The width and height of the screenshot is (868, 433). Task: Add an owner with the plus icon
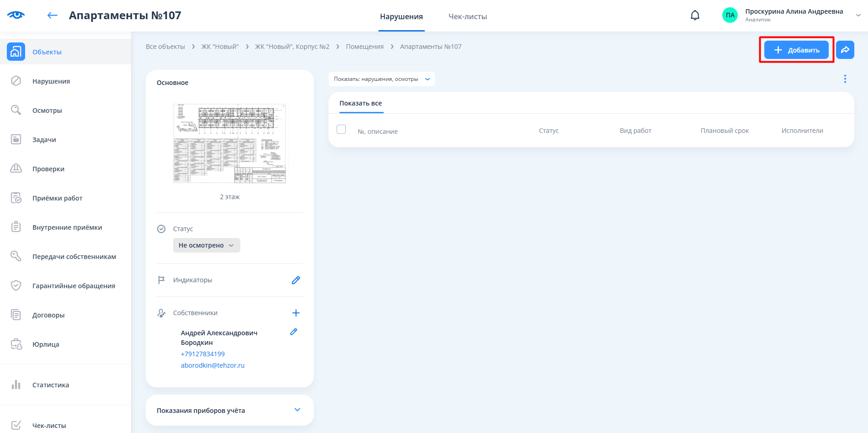296,313
